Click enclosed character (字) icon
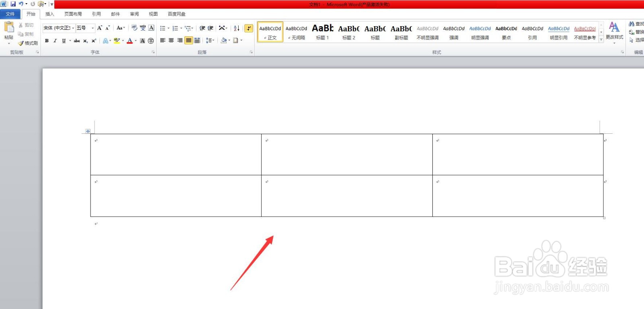This screenshot has height=309, width=644. pos(151,41)
